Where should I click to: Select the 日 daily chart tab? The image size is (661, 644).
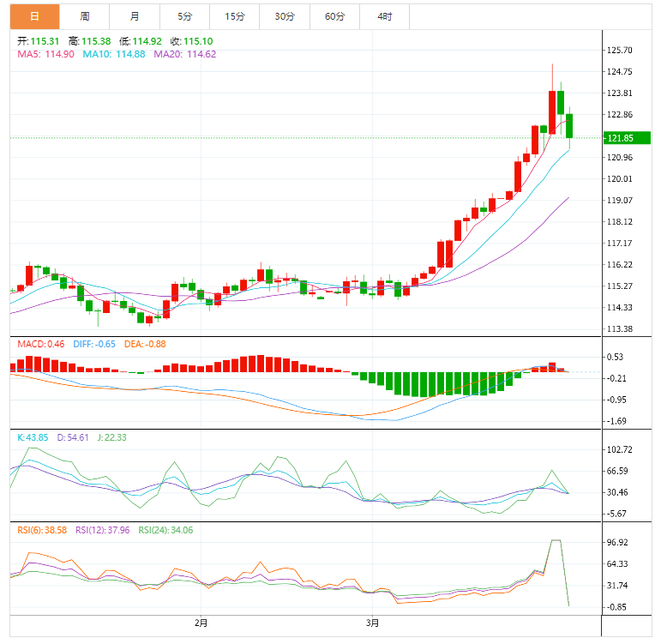coord(35,17)
